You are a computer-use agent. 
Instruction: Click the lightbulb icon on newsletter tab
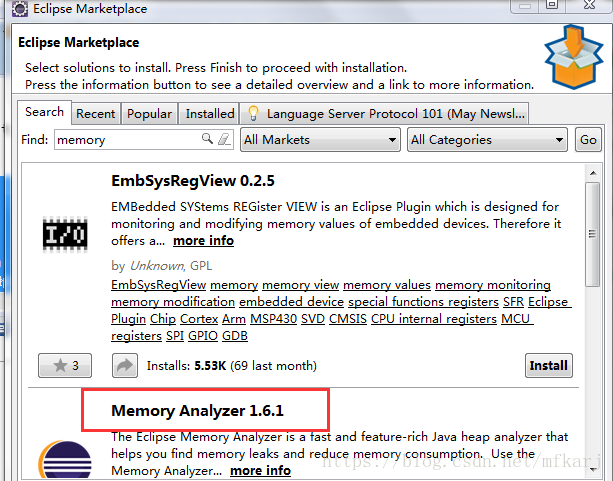coord(253,113)
